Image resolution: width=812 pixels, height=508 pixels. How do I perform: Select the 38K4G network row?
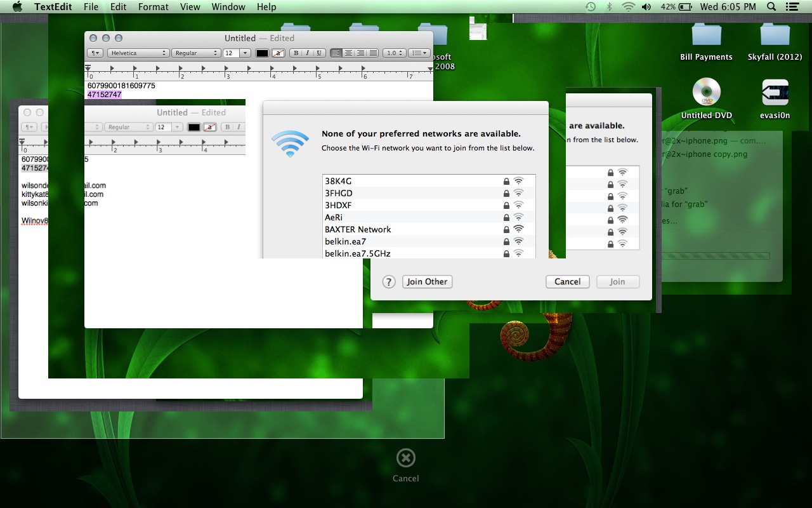tap(429, 181)
